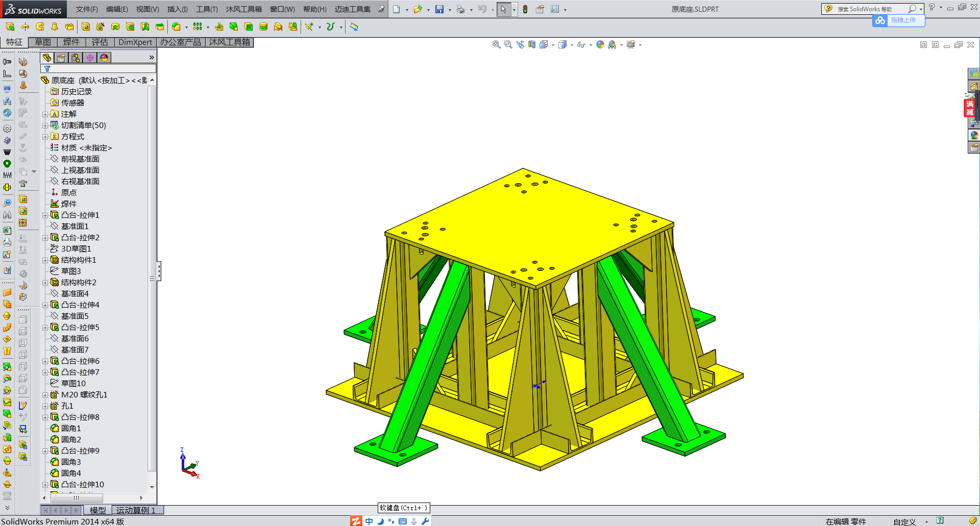Click the Zoom to Area icon
980x526 pixels.
coord(508,44)
